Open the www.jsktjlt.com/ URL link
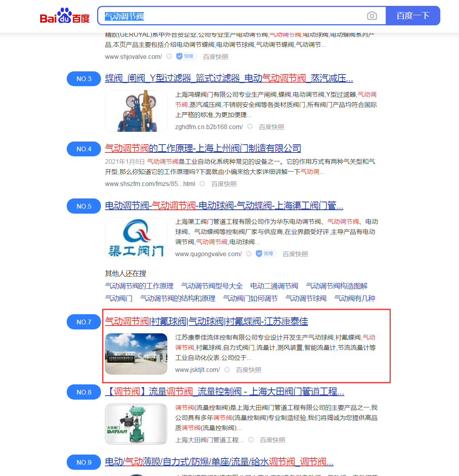Screen dimensions: 459x476 click(197, 370)
